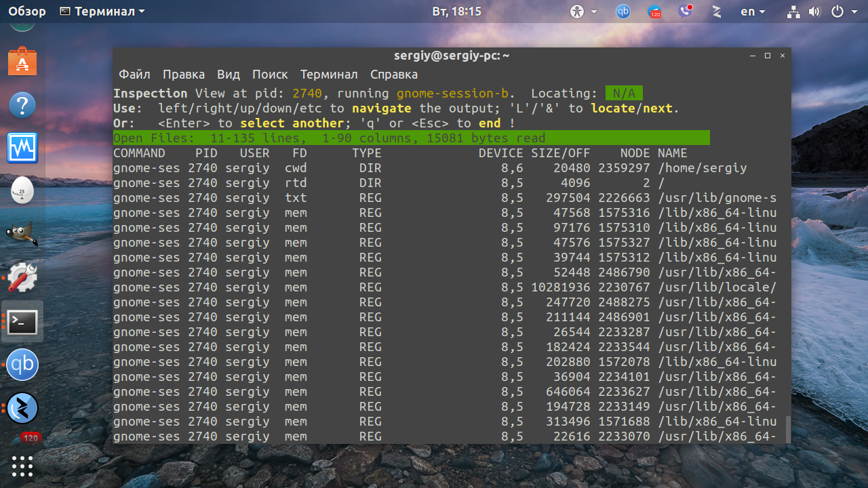Select the Terminal icon in the dock
Screen dimensions: 868x488
click(22, 322)
